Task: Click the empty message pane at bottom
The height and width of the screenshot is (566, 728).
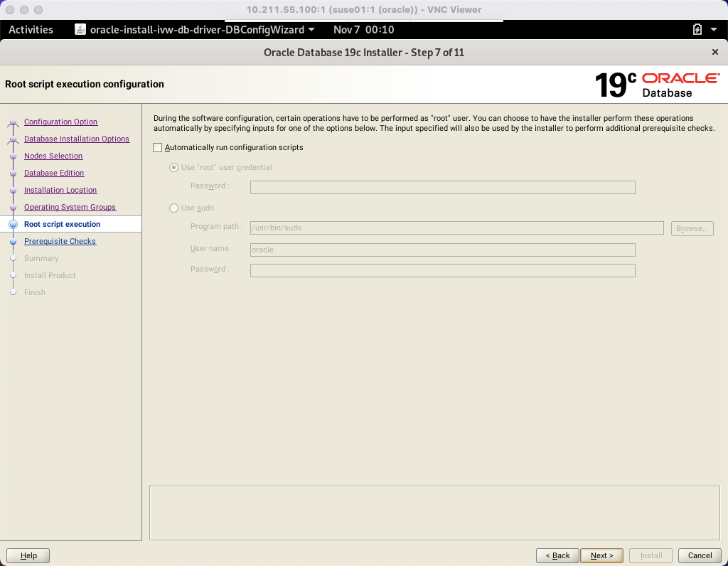Action: (434, 513)
